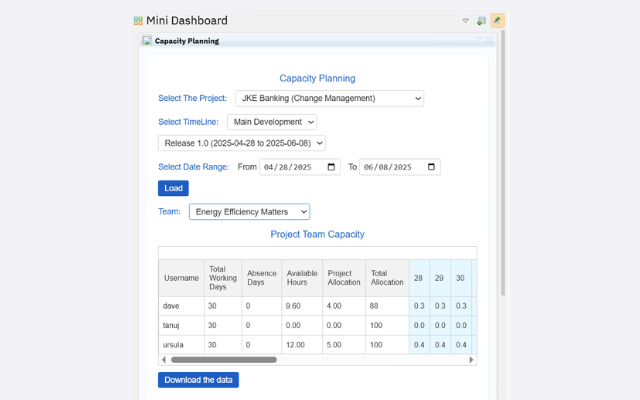Click username dave in the table
Screen dimensions: 640x400
[171, 306]
